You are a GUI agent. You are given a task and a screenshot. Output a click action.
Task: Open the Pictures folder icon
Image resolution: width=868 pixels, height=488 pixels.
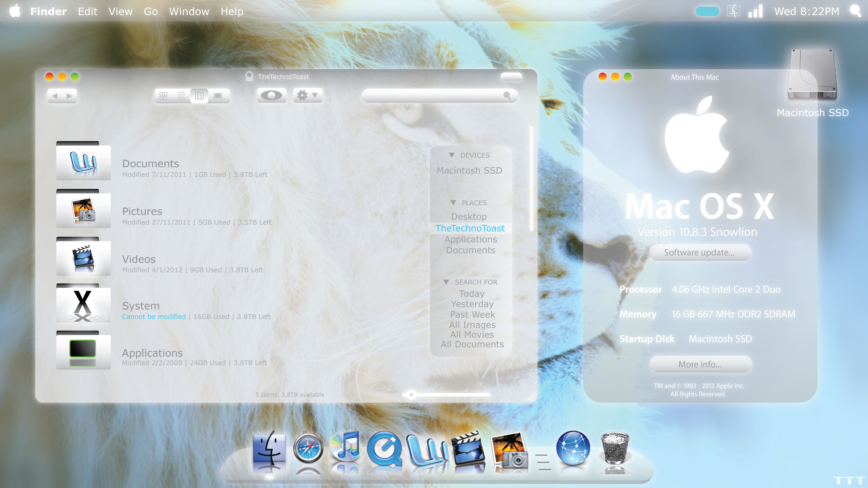(x=84, y=208)
